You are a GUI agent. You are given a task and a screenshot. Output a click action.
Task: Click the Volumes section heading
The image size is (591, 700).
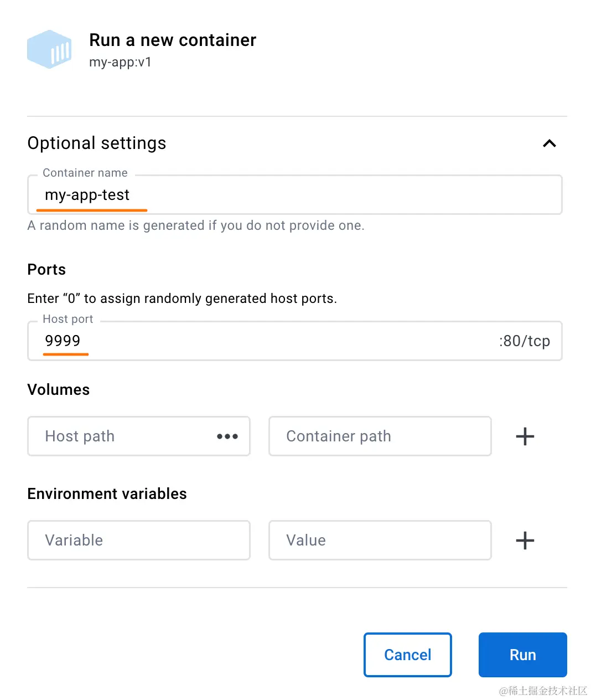pos(59,390)
